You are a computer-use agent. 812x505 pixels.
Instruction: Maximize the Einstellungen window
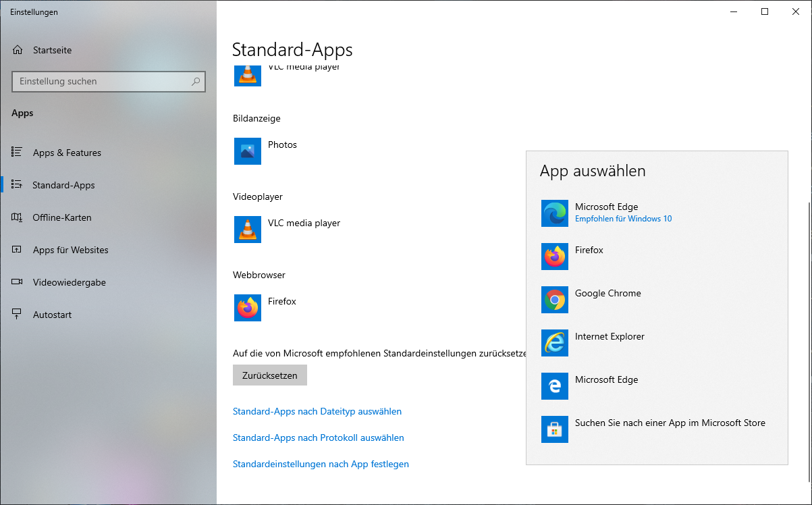click(765, 11)
